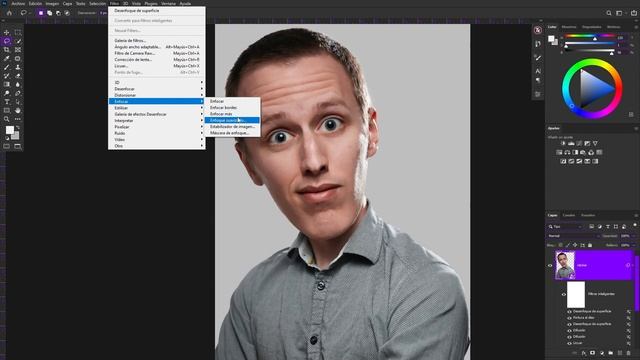
Task: Toggle lock transparent pixels
Action: tap(560, 245)
